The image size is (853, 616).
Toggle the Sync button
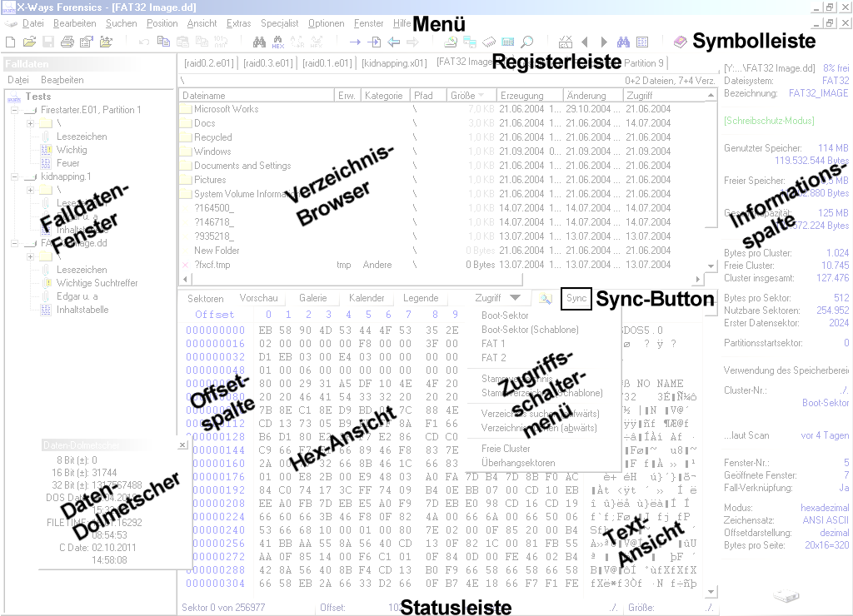pos(576,299)
